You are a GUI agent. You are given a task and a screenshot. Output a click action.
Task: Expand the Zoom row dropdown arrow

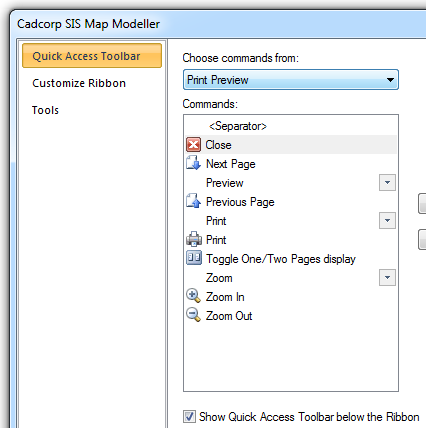point(387,277)
